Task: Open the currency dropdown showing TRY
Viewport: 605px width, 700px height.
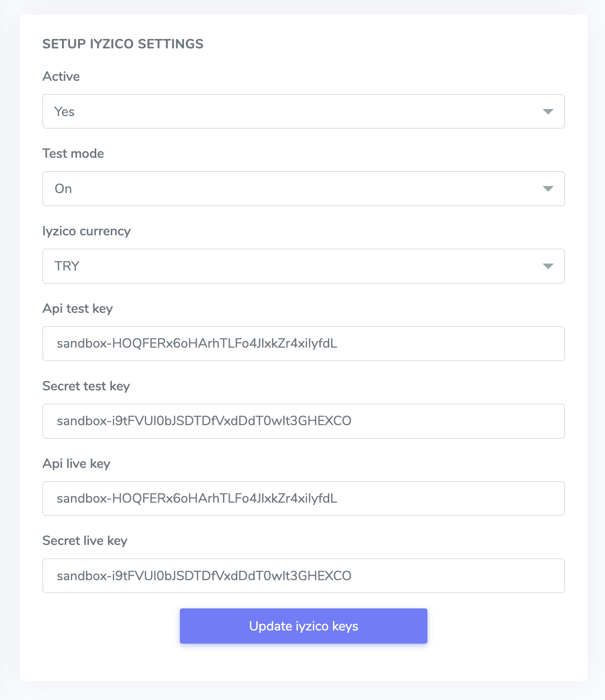Action: tap(291, 266)
